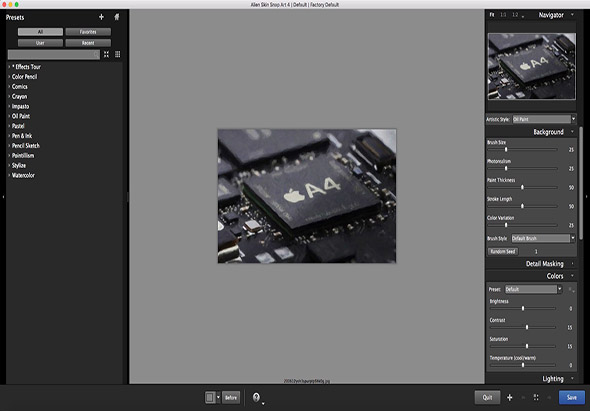Add a new preset with the plus icon
This screenshot has height=411, width=590.
point(101,17)
